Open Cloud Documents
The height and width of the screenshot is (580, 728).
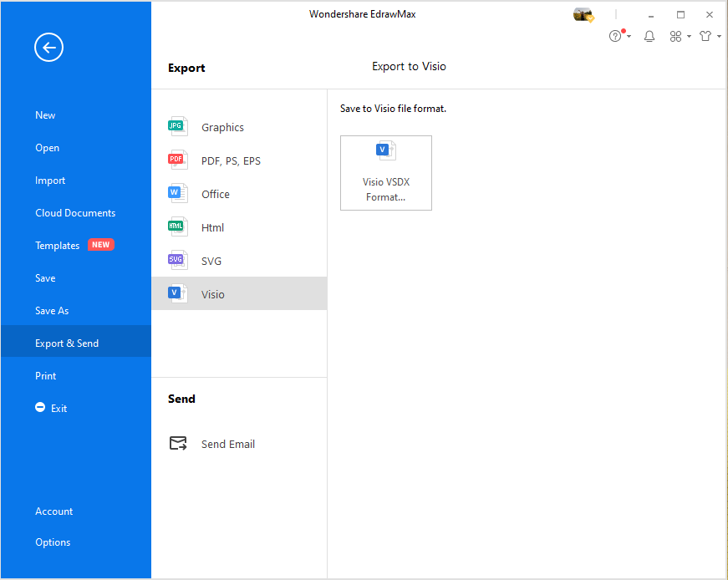75,212
